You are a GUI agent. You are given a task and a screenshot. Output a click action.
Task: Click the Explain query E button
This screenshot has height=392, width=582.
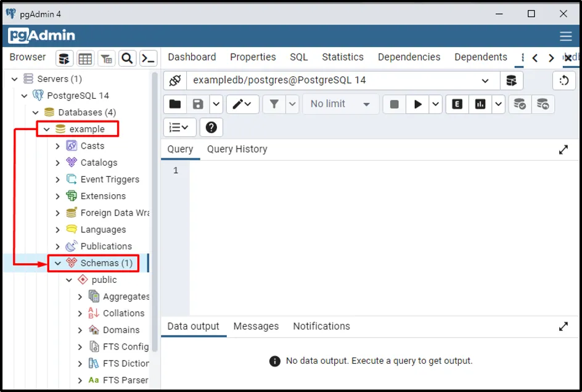tap(457, 104)
